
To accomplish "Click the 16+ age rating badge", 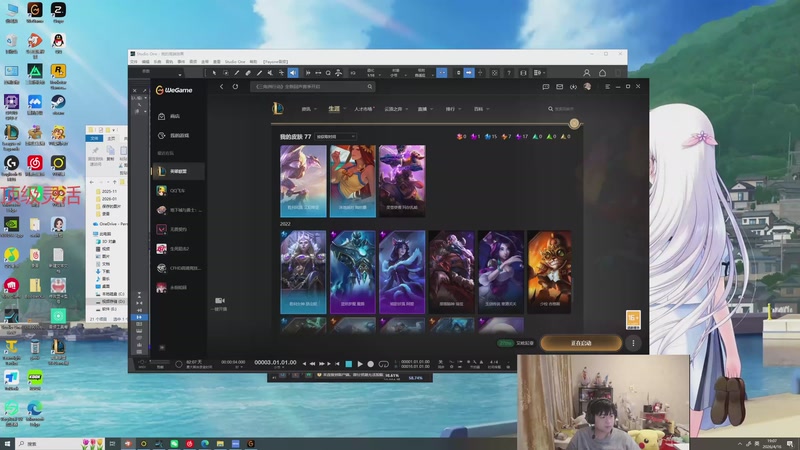I will 633,320.
